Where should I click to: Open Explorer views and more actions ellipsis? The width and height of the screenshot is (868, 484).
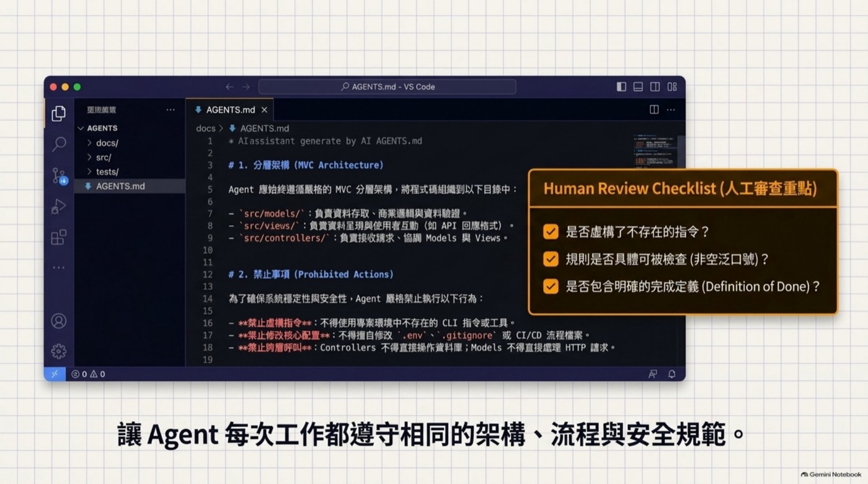tap(170, 110)
